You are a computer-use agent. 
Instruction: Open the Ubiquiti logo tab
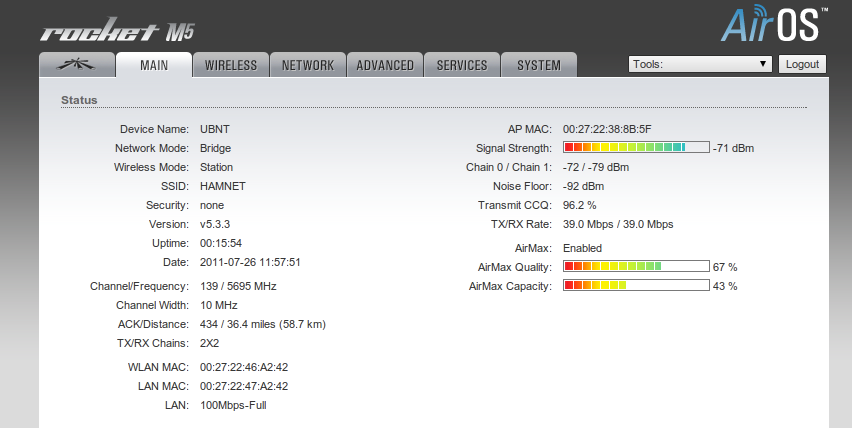tap(76, 65)
